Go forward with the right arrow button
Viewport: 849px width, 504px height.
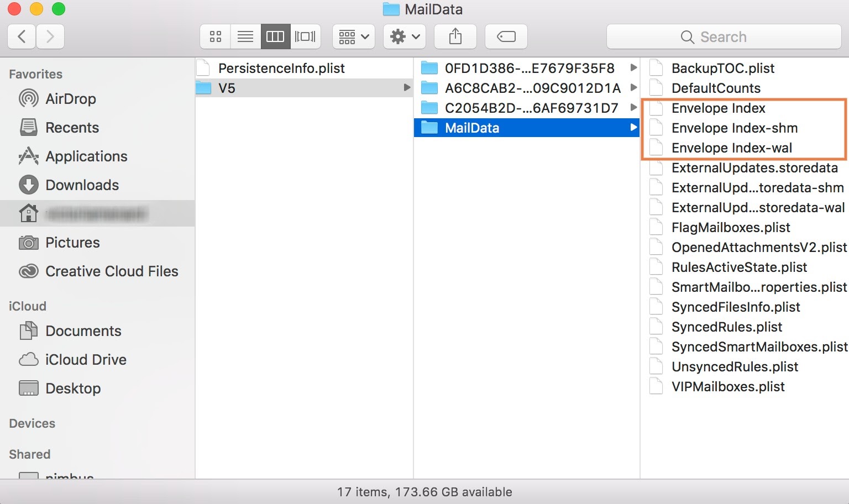tap(50, 36)
